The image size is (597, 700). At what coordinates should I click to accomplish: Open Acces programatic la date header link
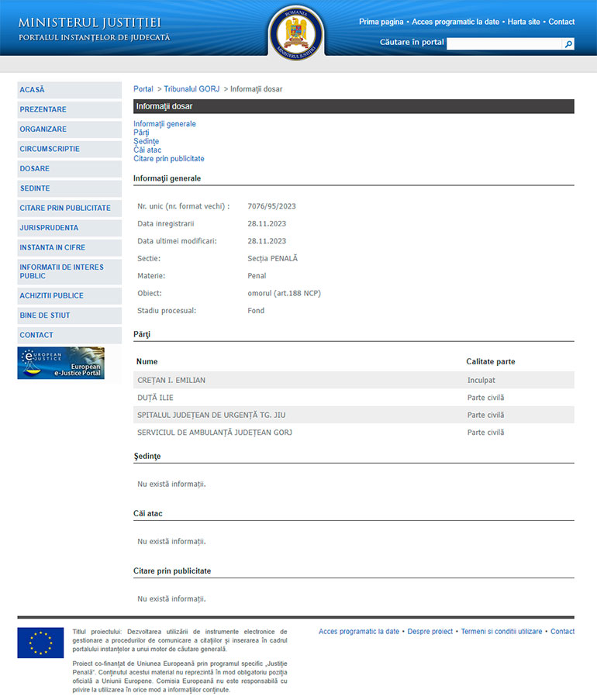tap(455, 22)
